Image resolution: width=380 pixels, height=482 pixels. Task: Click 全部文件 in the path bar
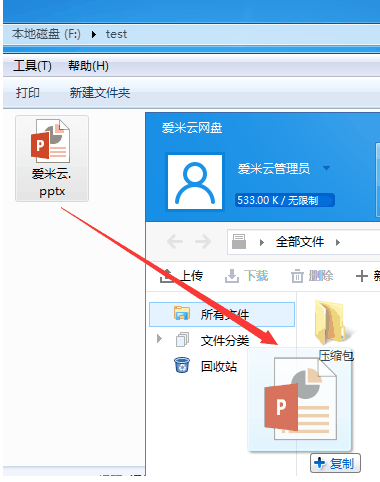pos(300,242)
